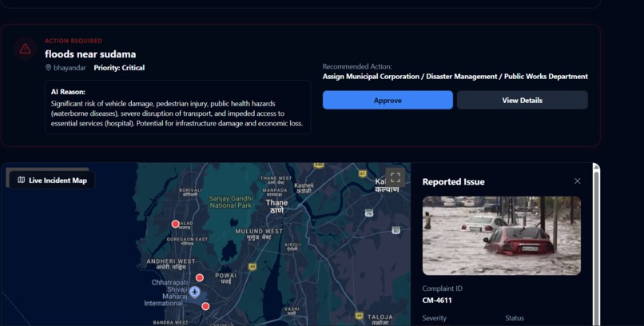Click the Reported Issue heading
Viewport: 644px width, 326px height.
[x=453, y=182]
